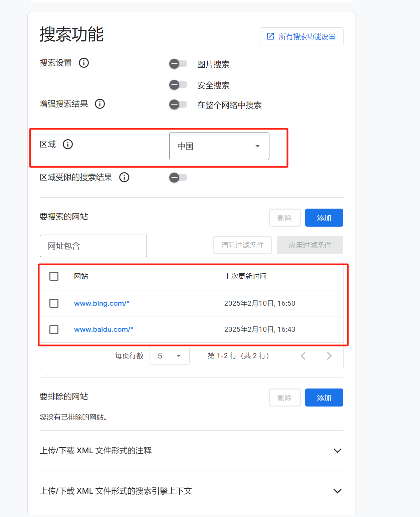Go to previous page of sites
420x517 pixels.
pos(303,356)
